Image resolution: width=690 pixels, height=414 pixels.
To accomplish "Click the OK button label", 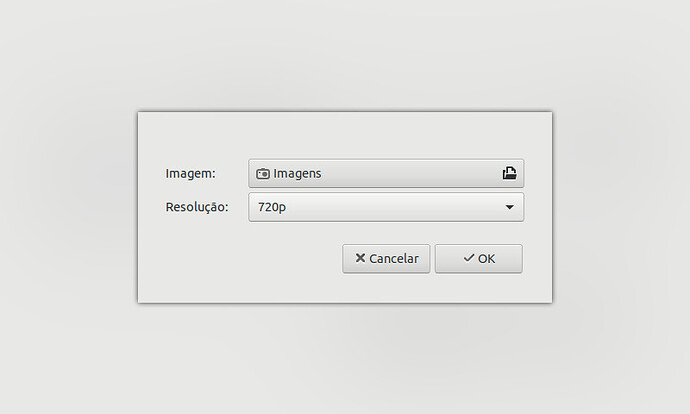I will coord(487,259).
